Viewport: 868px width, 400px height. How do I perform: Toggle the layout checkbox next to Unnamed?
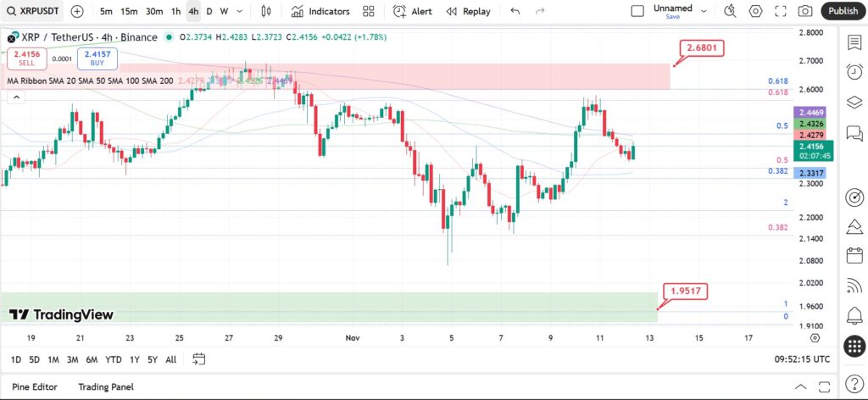pyautogui.click(x=637, y=11)
